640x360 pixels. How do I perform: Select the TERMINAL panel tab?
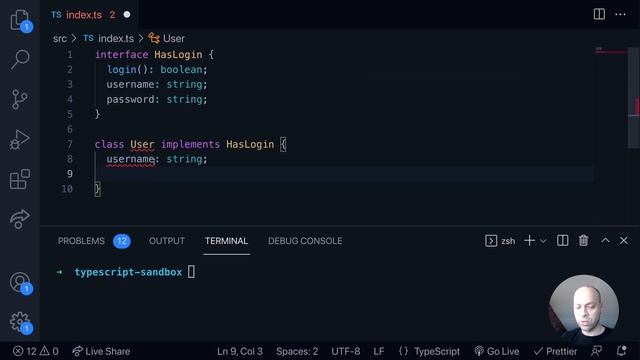227,241
